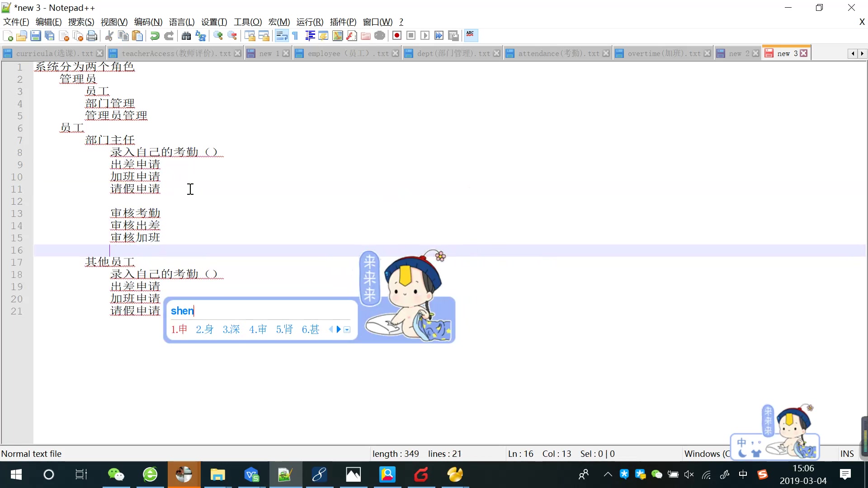This screenshot has width=868, height=488.
Task: Choose IME candidate 3.深
Action: 231,329
